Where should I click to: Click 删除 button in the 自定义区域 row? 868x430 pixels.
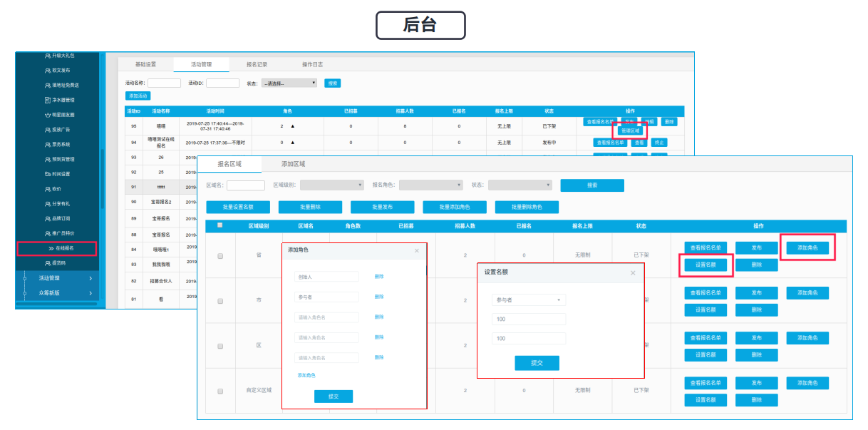(757, 399)
